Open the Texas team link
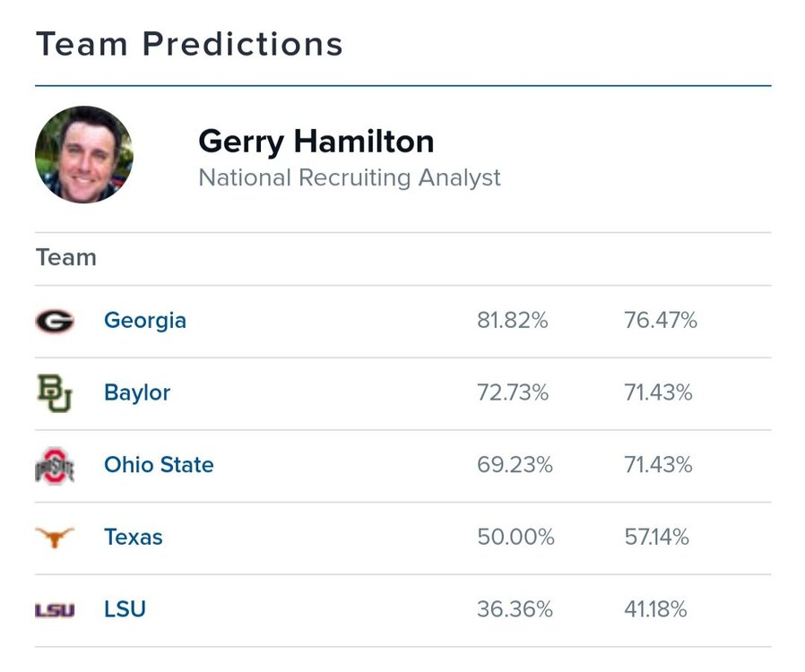 click(x=134, y=538)
